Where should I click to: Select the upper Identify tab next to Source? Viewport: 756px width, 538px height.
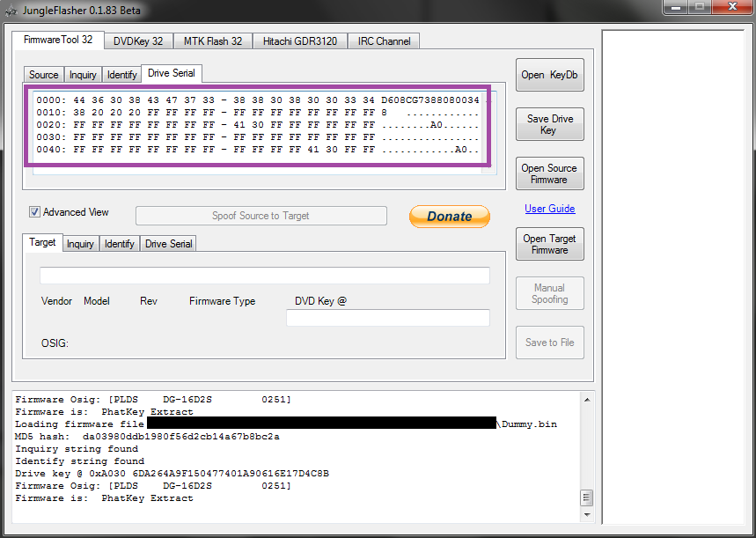122,75
